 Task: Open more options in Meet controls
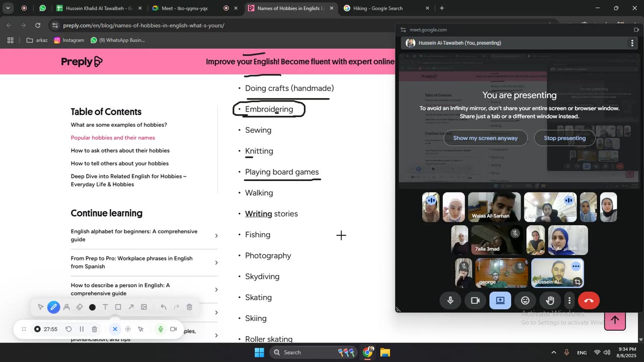point(569,301)
